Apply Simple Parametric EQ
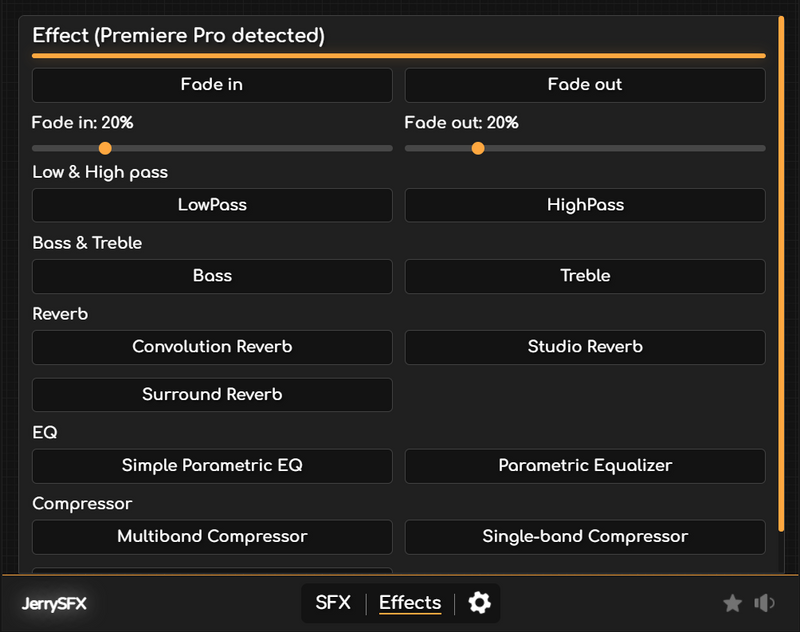This screenshot has width=800, height=632. [x=212, y=466]
